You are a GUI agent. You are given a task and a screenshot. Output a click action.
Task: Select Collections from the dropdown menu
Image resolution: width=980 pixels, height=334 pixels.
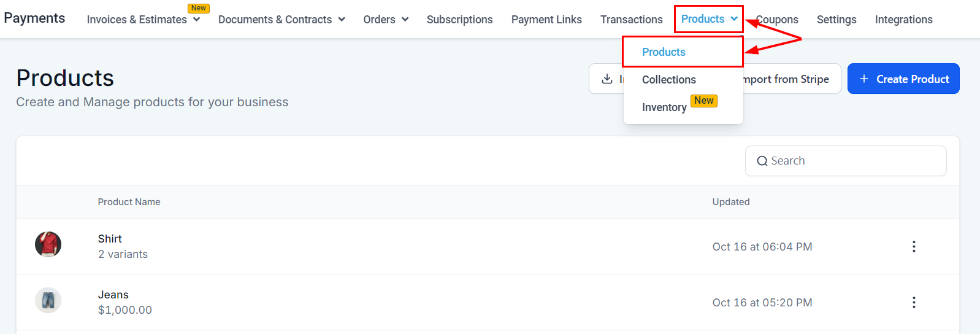[x=668, y=80]
